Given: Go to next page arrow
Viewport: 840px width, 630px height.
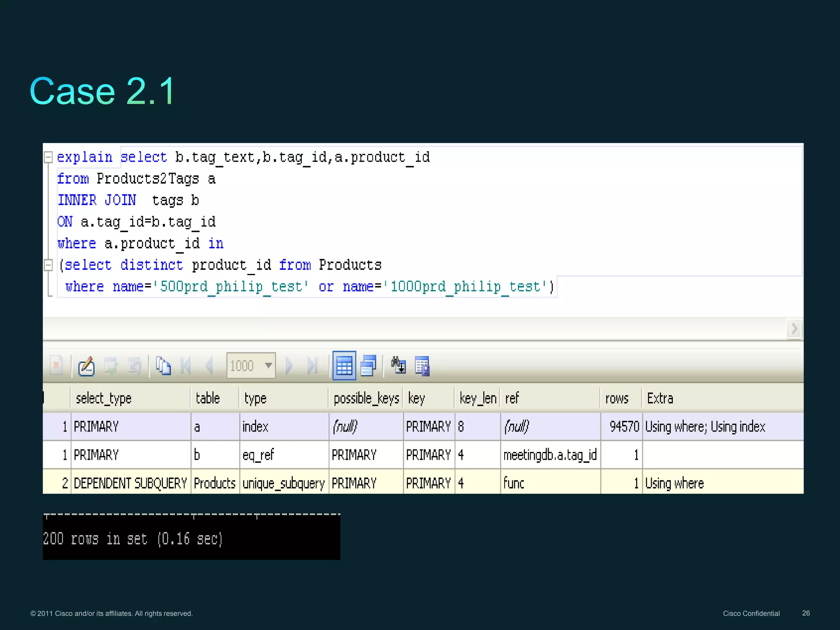Looking at the screenshot, I should (289, 366).
